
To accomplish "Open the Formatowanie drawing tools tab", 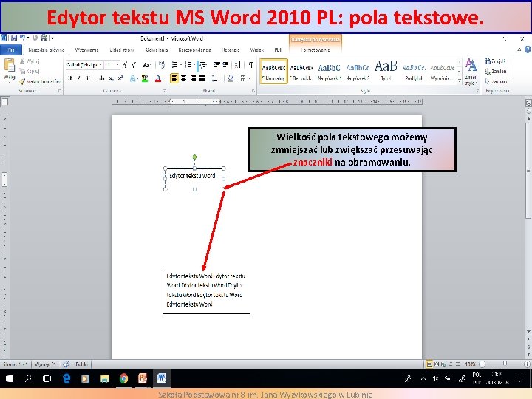I will coord(316,50).
